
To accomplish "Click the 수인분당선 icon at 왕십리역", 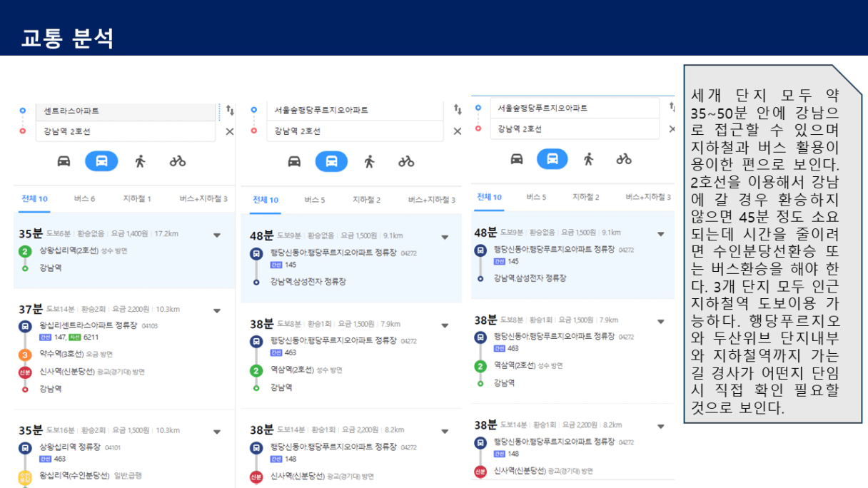I will 25,477.
